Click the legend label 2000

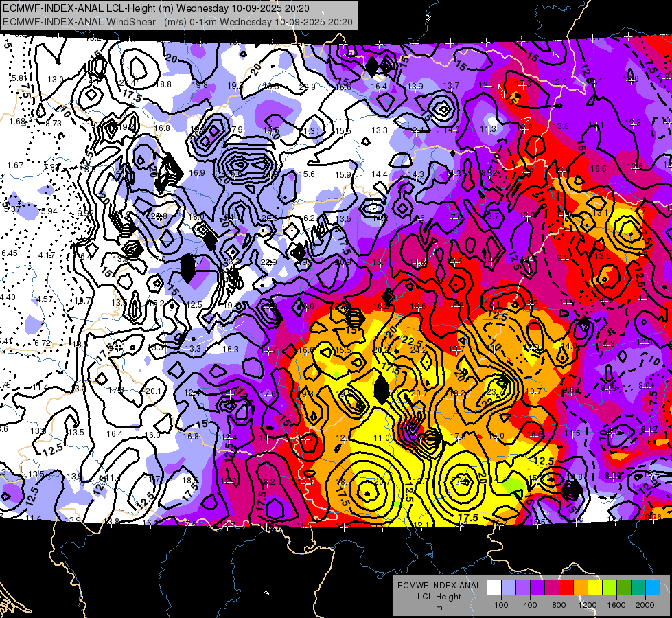645,605
